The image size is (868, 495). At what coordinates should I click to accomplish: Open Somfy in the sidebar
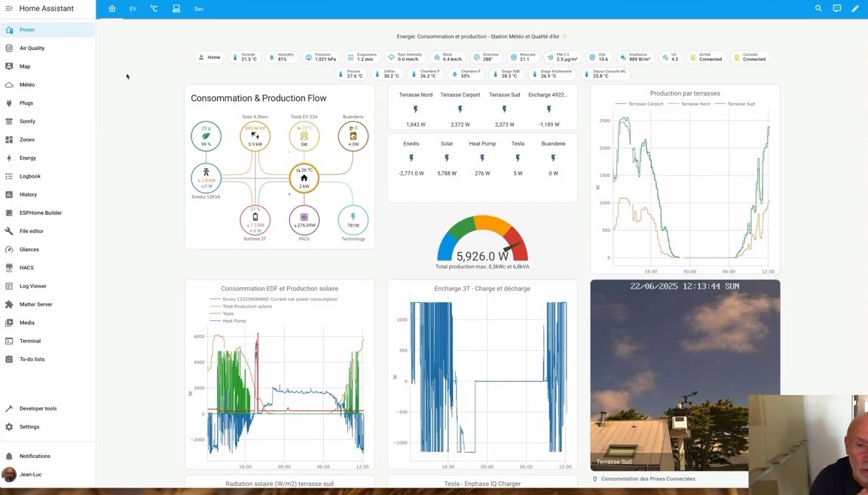(x=47, y=121)
